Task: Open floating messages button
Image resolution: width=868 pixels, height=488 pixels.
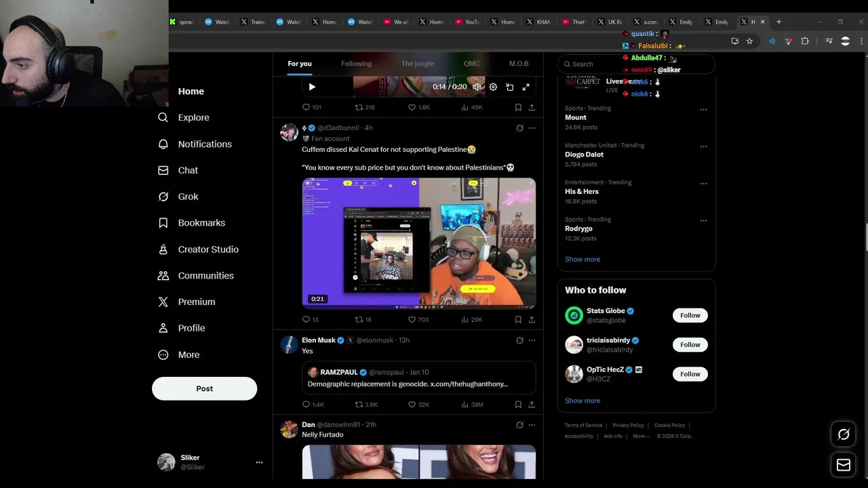Action: coord(844,465)
